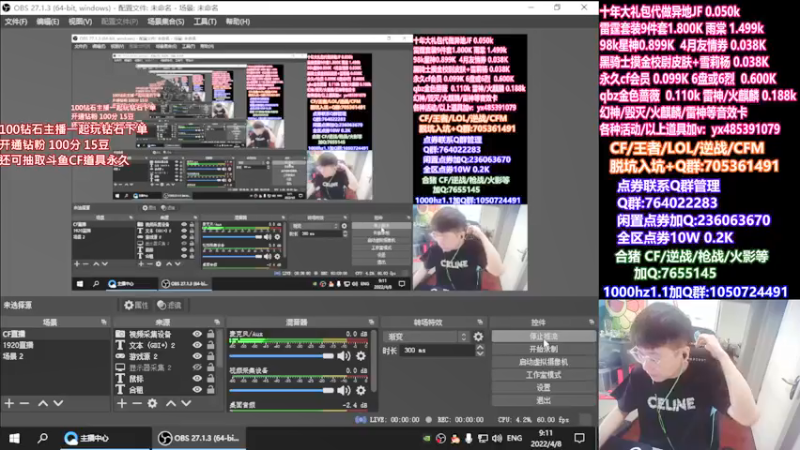The width and height of the screenshot is (800, 450).
Task: Mute the 视频采集设备 audio speaker icon
Action: pos(344,391)
